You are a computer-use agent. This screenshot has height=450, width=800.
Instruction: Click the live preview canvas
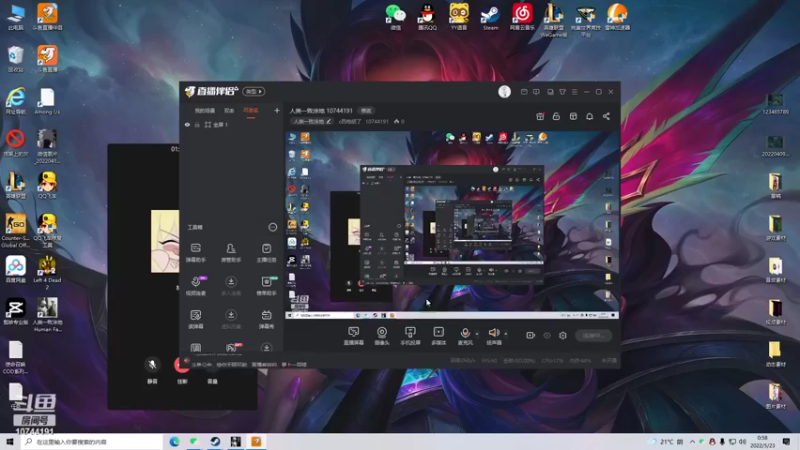(452, 225)
